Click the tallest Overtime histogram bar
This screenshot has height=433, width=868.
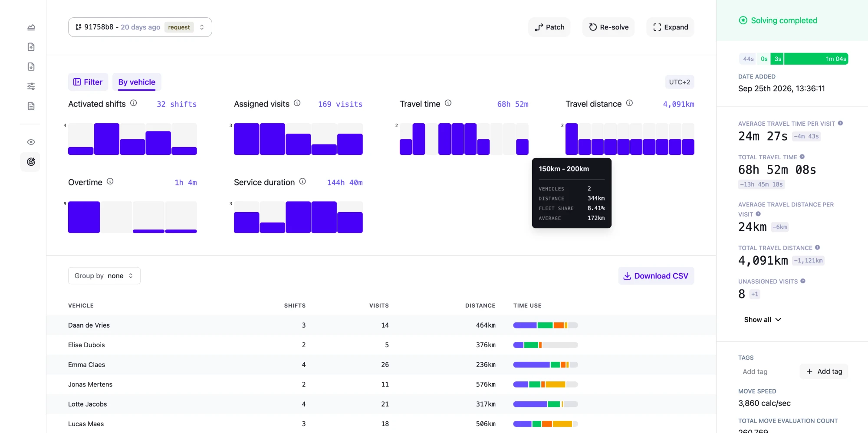(x=84, y=217)
